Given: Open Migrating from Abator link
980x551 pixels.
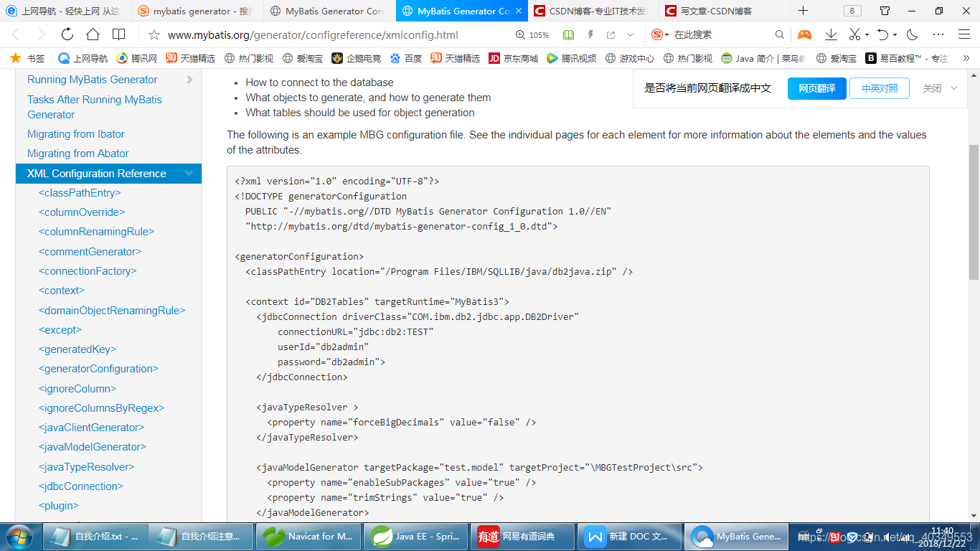Looking at the screenshot, I should pos(78,154).
